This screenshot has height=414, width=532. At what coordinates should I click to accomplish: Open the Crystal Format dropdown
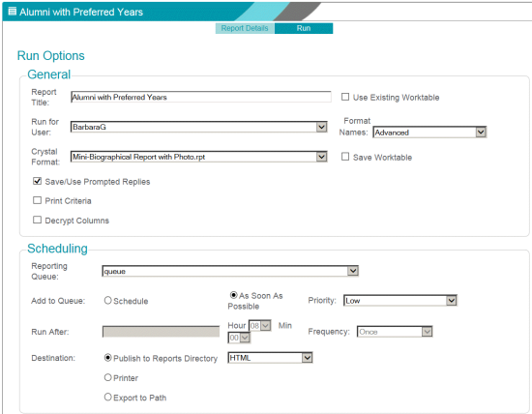point(199,157)
